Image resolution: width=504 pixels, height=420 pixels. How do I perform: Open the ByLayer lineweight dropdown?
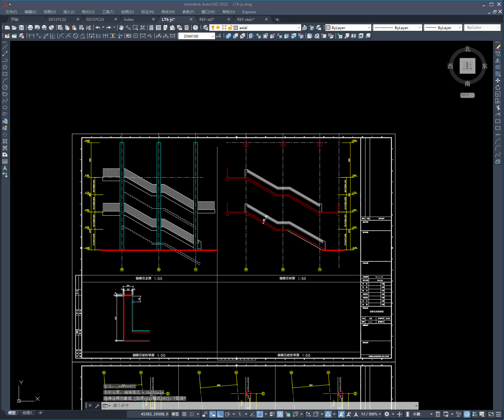[x=460, y=28]
